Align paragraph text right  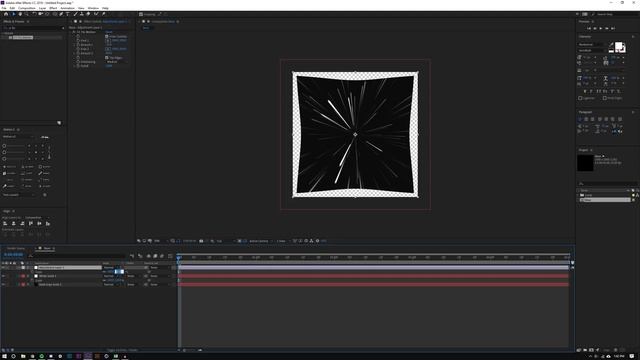pos(593,119)
